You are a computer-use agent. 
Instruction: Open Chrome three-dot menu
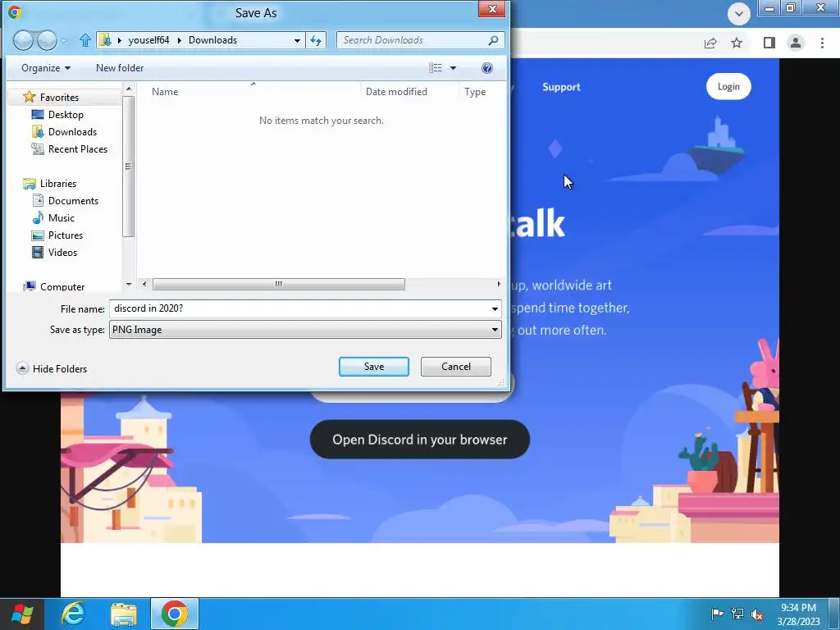[822, 43]
